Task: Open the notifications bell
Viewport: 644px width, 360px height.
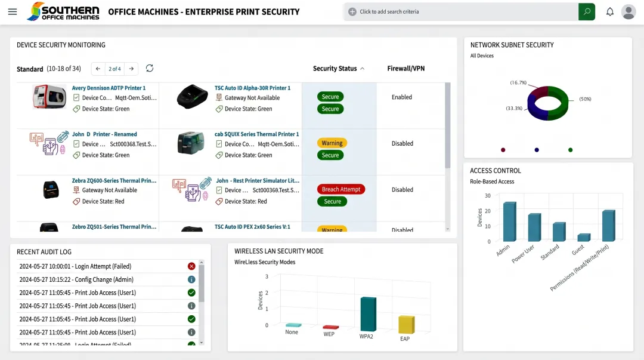Action: coord(610,11)
